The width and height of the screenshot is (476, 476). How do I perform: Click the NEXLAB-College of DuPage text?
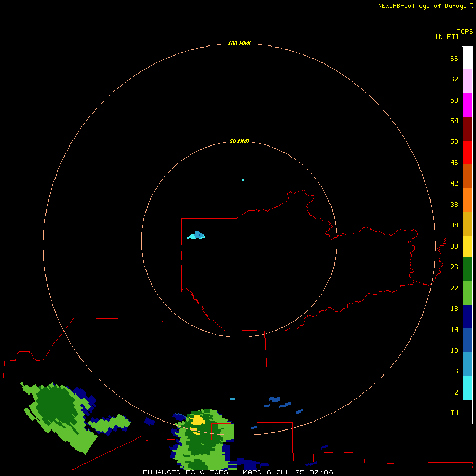(422, 6)
